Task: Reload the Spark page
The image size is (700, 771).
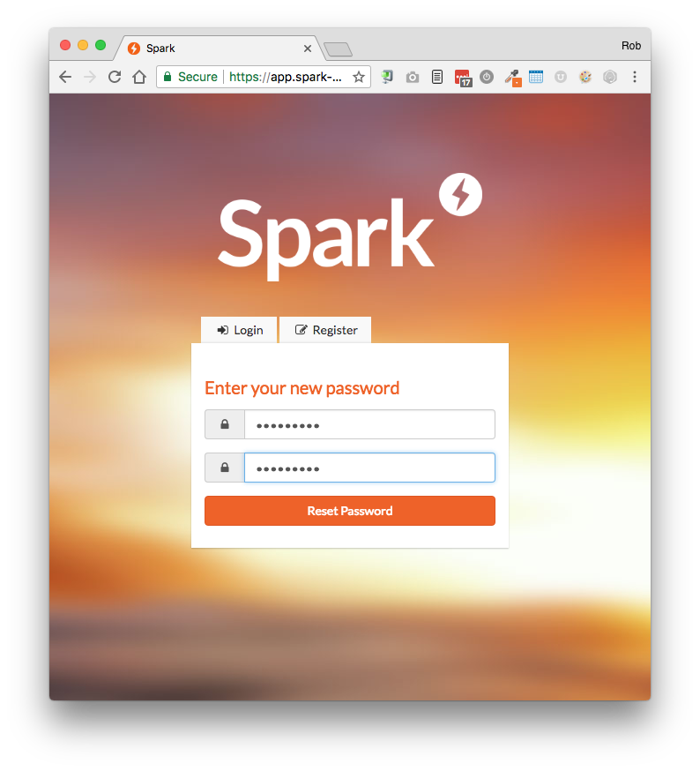Action: click(115, 77)
